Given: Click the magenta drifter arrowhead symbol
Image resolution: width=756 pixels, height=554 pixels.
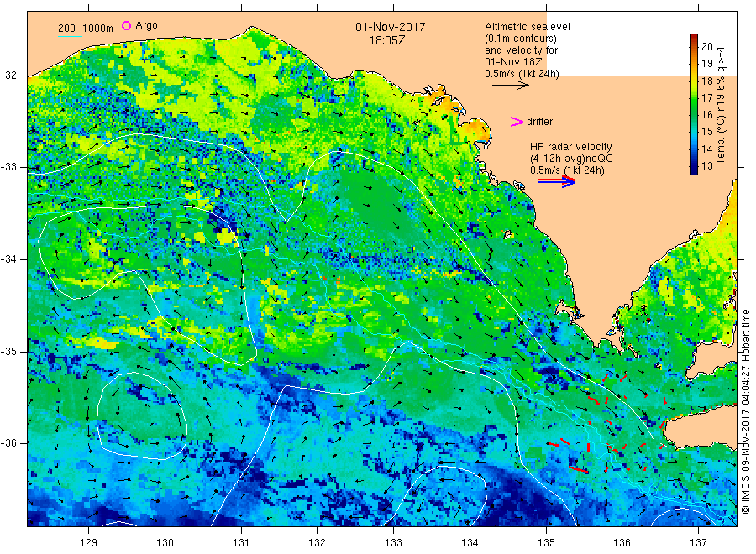Looking at the screenshot, I should click(517, 122).
